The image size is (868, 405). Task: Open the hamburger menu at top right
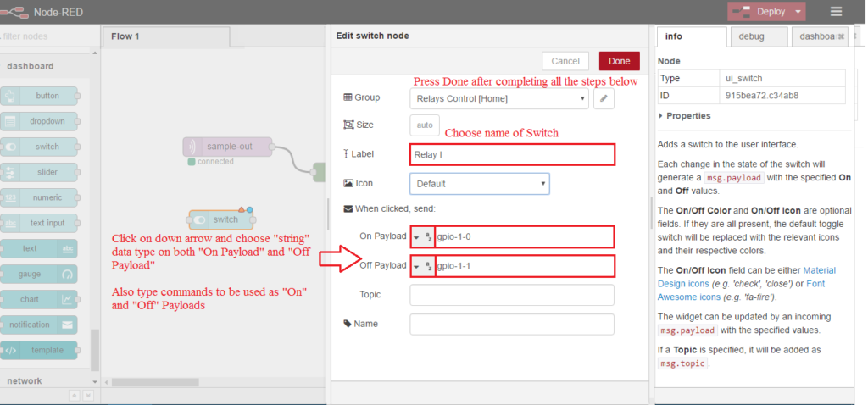[x=836, y=12]
